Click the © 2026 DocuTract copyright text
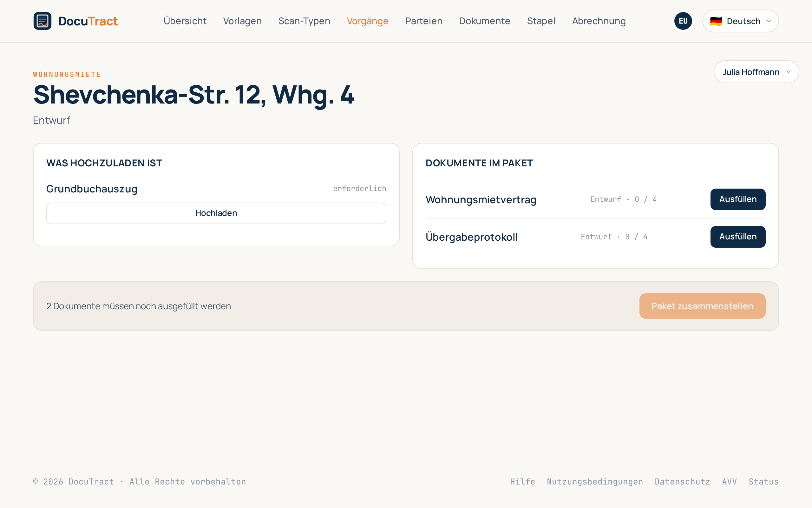Image resolution: width=812 pixels, height=508 pixels. tap(139, 481)
